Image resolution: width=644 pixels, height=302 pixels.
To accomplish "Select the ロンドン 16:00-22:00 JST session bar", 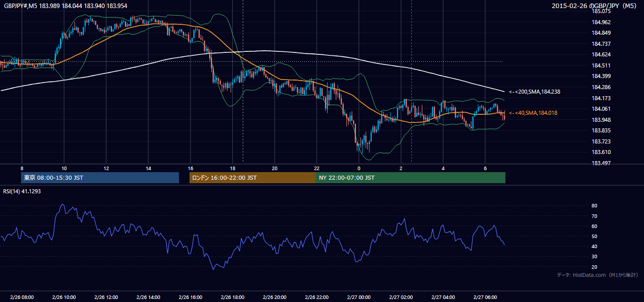I will tap(252, 178).
